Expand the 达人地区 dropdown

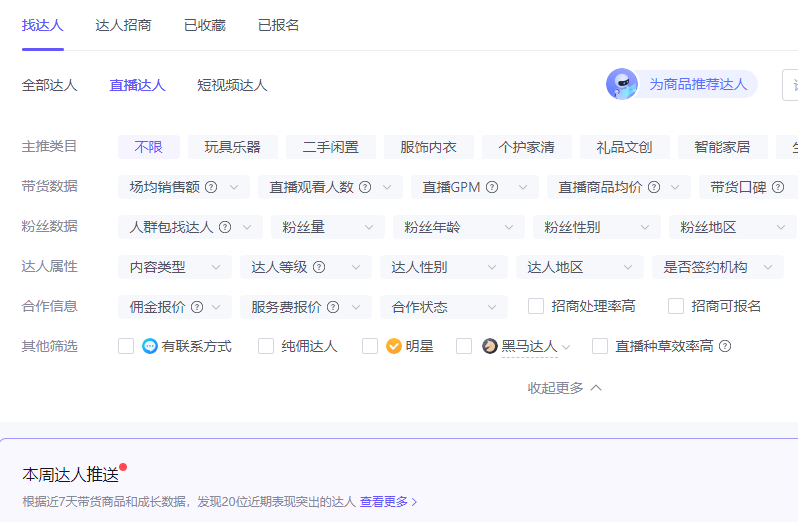pyautogui.click(x=580, y=267)
